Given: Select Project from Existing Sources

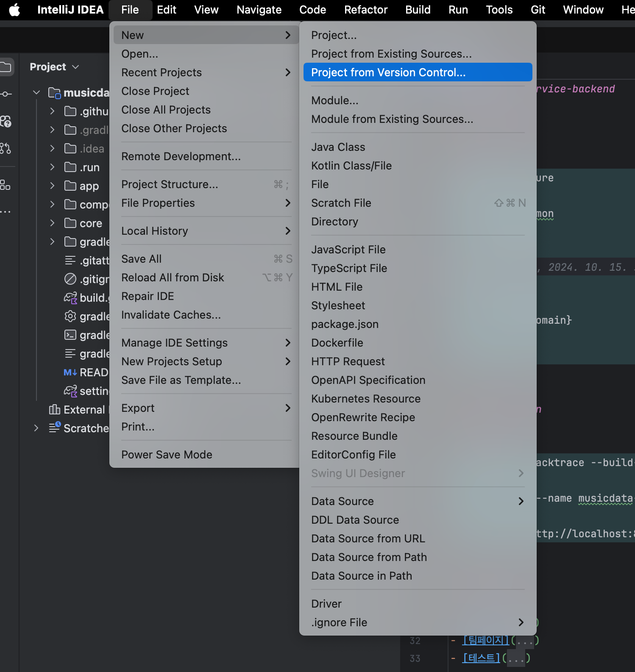Looking at the screenshot, I should pyautogui.click(x=418, y=54).
